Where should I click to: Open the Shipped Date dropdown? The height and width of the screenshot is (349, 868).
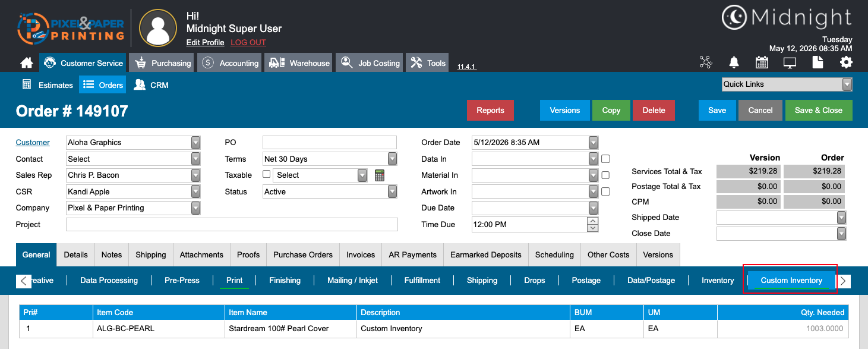(x=841, y=218)
